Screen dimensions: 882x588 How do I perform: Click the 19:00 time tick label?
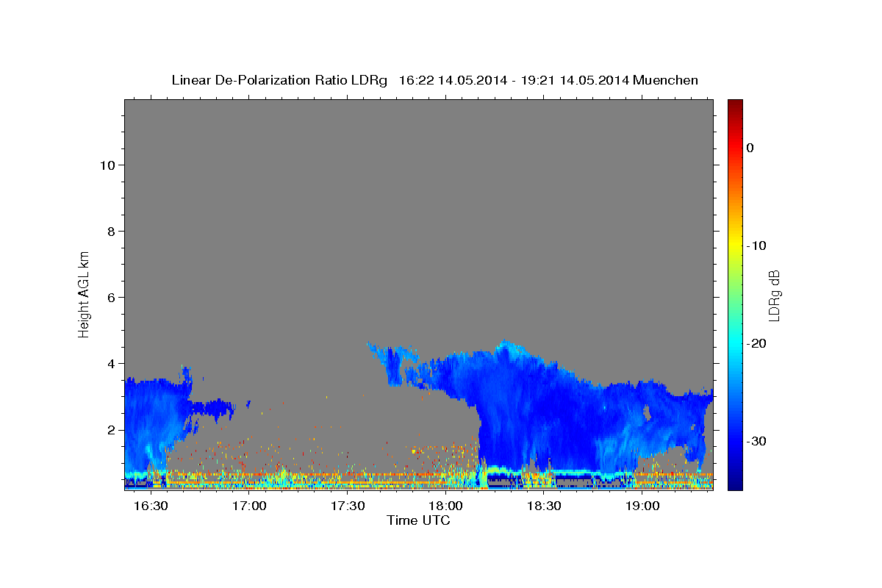[642, 506]
